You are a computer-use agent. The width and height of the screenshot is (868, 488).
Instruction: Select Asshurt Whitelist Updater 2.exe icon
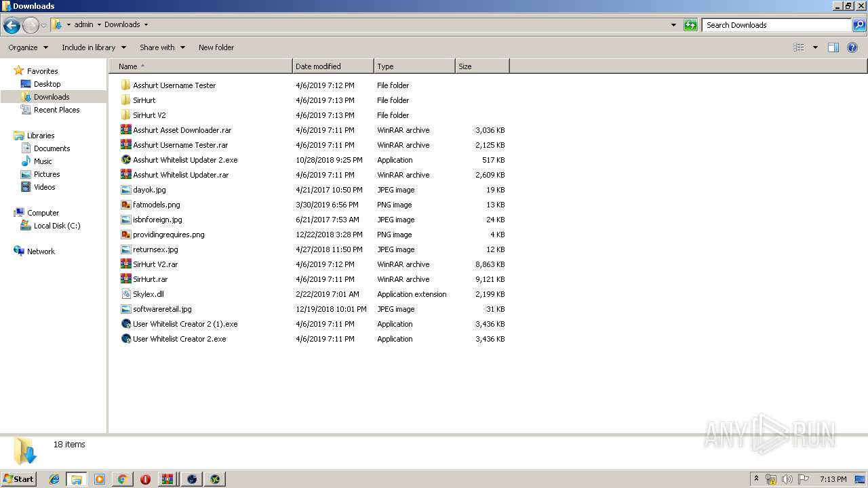125,160
